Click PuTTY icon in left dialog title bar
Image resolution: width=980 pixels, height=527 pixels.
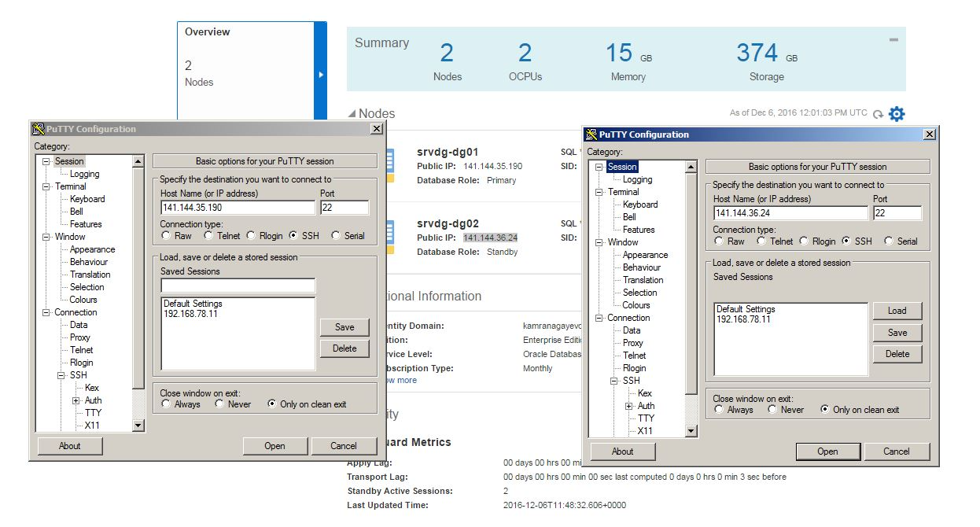point(37,129)
